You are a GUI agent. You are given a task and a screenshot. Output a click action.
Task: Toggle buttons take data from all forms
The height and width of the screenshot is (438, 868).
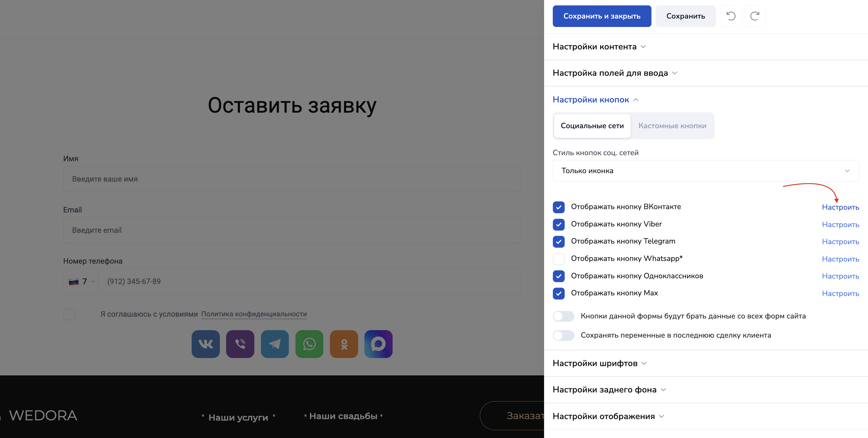(563, 316)
